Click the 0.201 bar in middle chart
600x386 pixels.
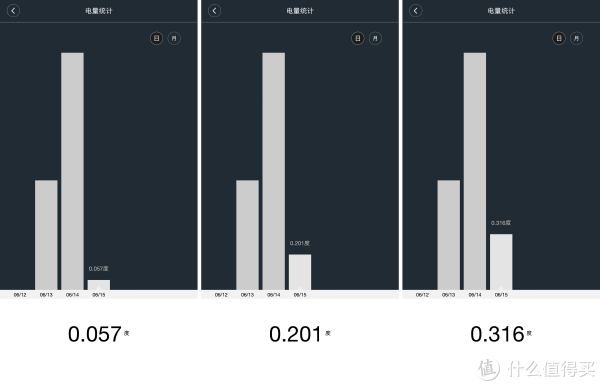click(300, 272)
